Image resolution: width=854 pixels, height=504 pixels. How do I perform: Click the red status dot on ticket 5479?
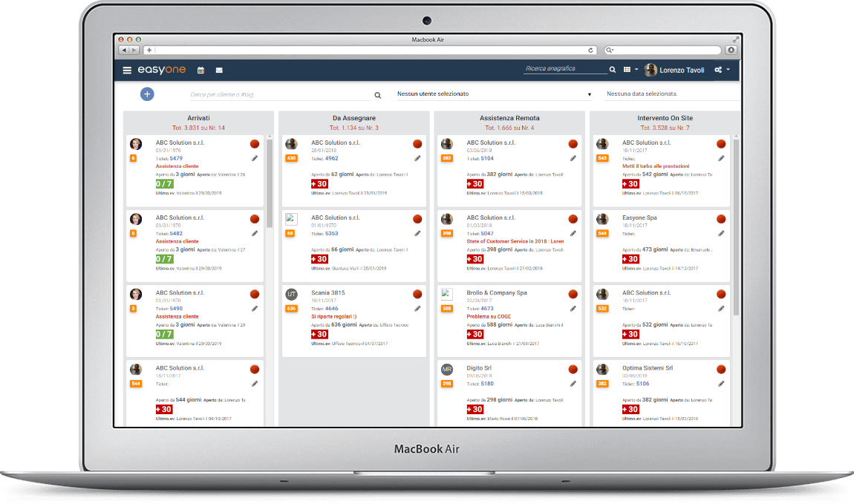pos(255,144)
